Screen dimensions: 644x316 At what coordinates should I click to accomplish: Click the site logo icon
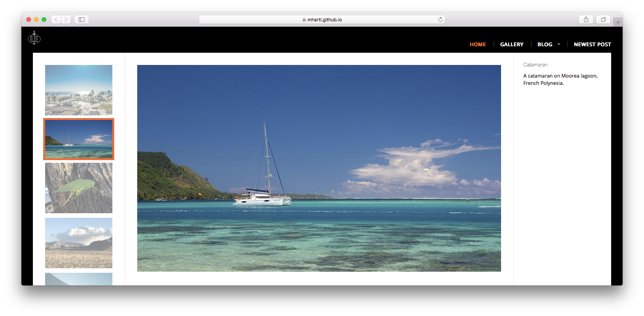tap(34, 39)
